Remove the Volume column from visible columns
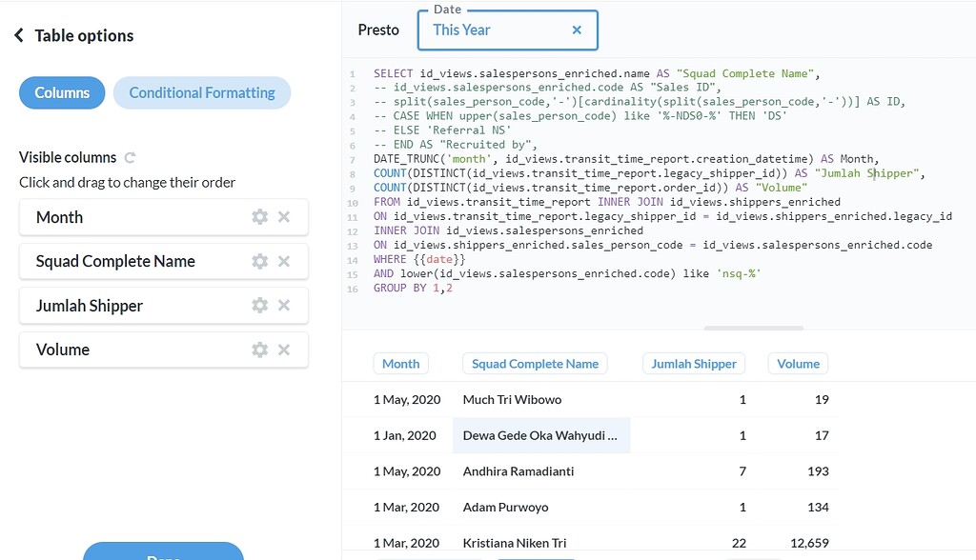 click(284, 349)
